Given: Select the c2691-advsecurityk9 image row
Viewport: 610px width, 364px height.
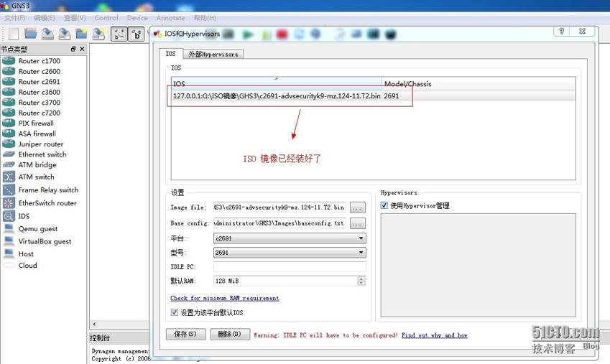Looking at the screenshot, I should (x=373, y=96).
